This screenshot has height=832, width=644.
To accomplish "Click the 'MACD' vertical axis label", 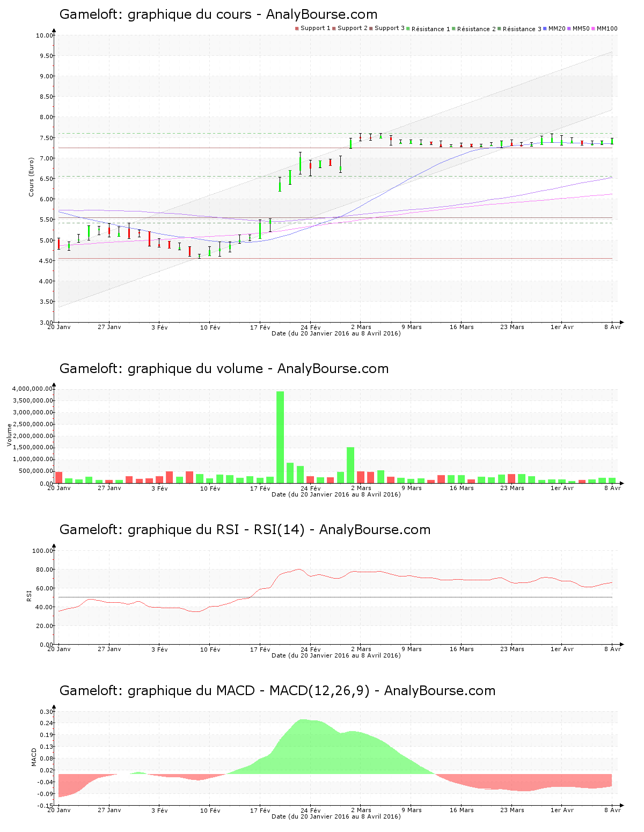I will pos(34,757).
